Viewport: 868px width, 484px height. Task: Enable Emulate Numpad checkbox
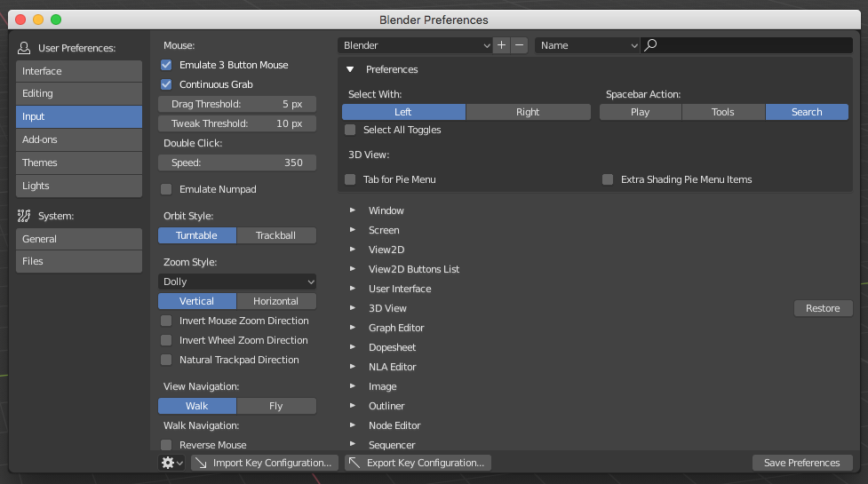pos(166,189)
